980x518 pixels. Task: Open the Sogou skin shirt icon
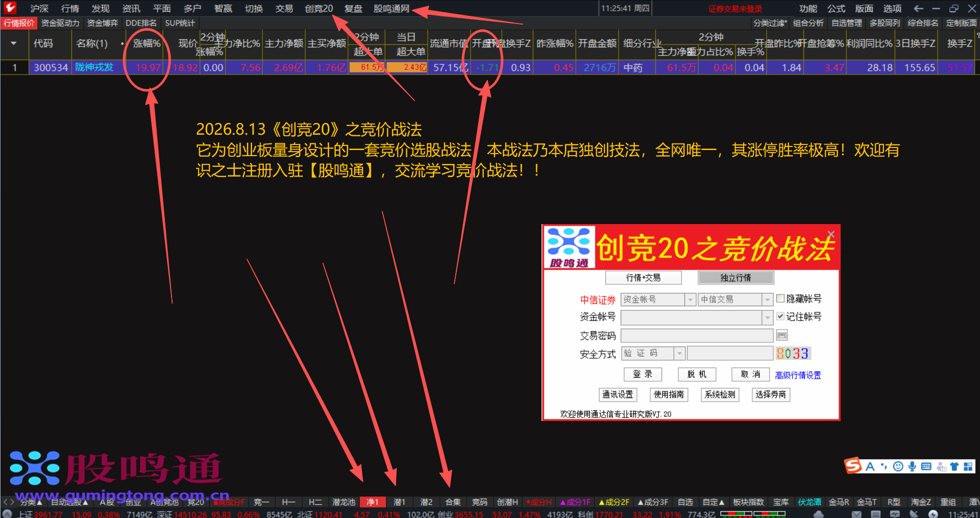(x=954, y=466)
